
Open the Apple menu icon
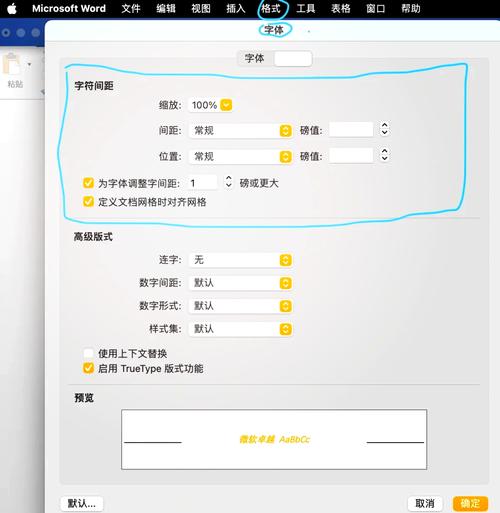(x=12, y=8)
